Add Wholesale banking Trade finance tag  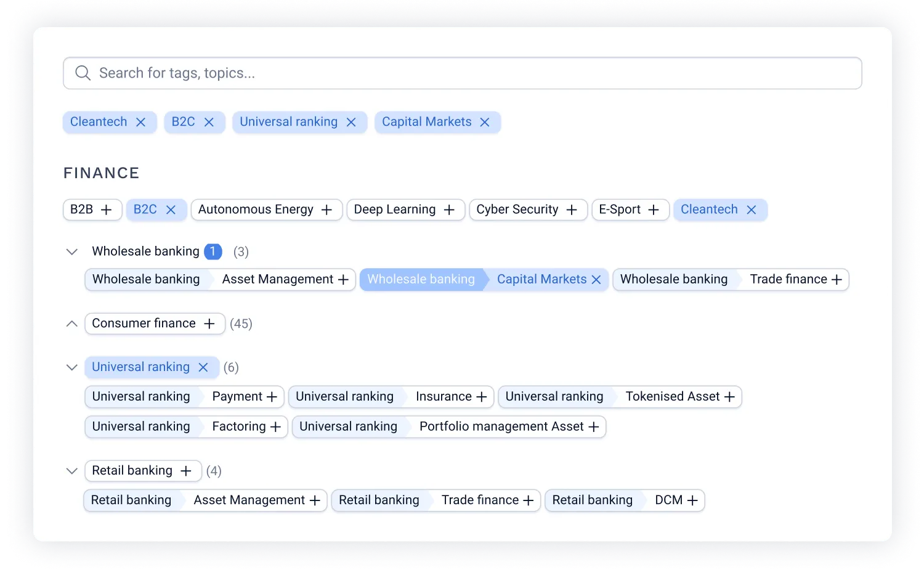coord(837,280)
